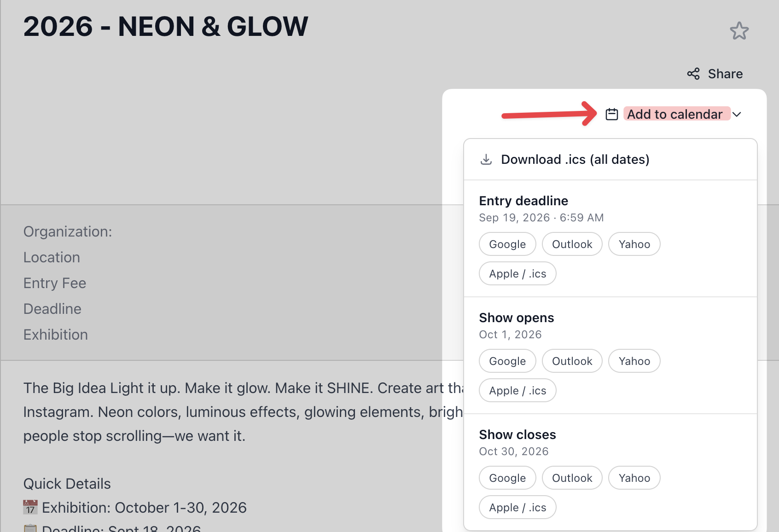Add Entry deadline to Outlook
Viewport: 779px width, 532px height.
572,244
